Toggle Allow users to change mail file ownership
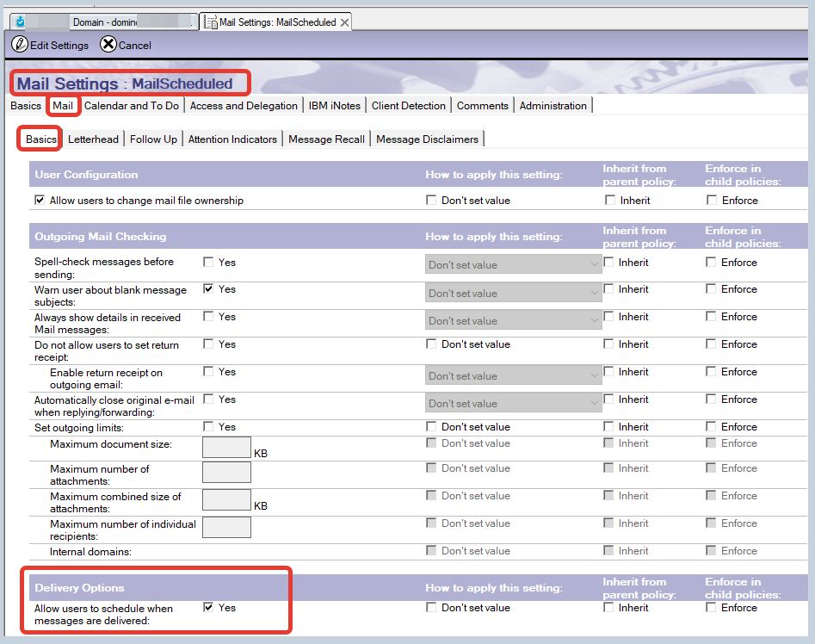 40,201
